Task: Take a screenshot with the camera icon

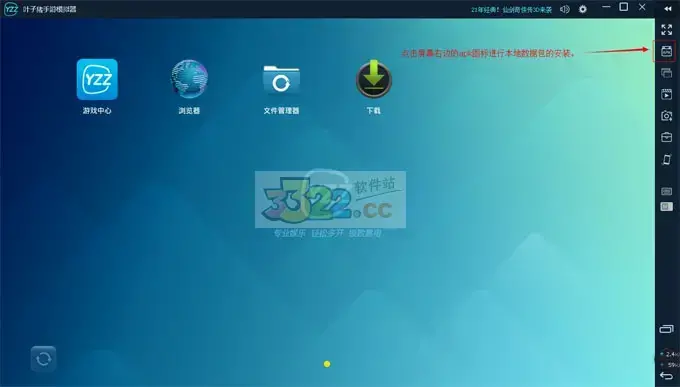Action: pos(667,115)
